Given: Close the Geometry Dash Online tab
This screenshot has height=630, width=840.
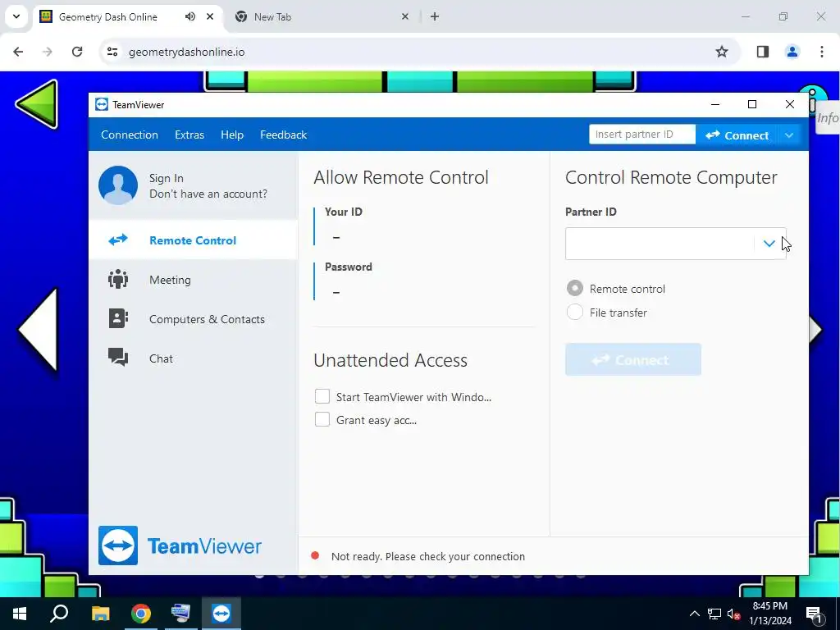Looking at the screenshot, I should pos(210,16).
